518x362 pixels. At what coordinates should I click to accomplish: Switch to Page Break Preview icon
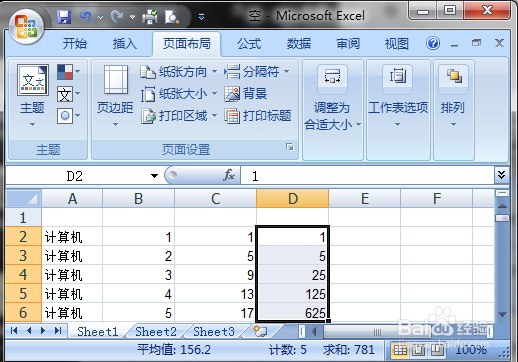[x=436, y=350]
